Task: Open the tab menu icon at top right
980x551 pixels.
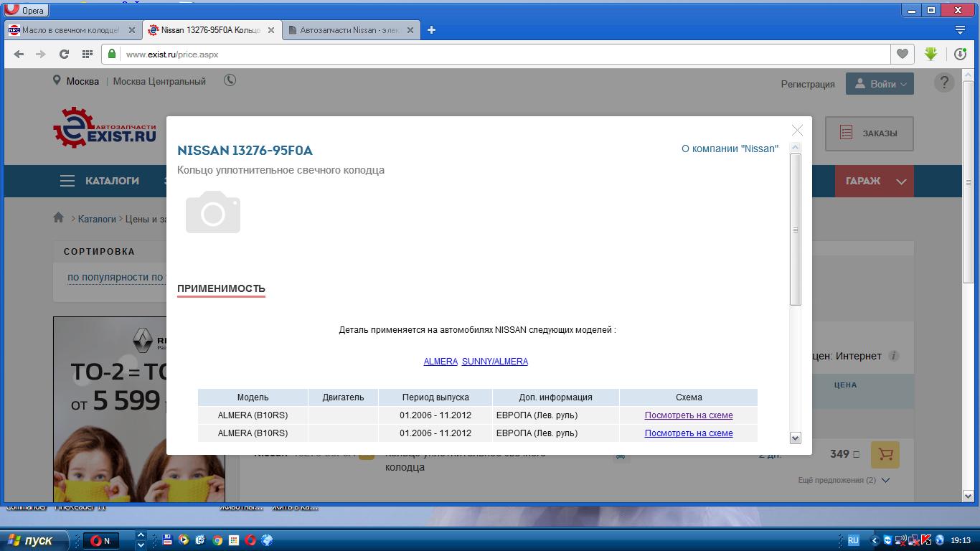Action: 960,30
